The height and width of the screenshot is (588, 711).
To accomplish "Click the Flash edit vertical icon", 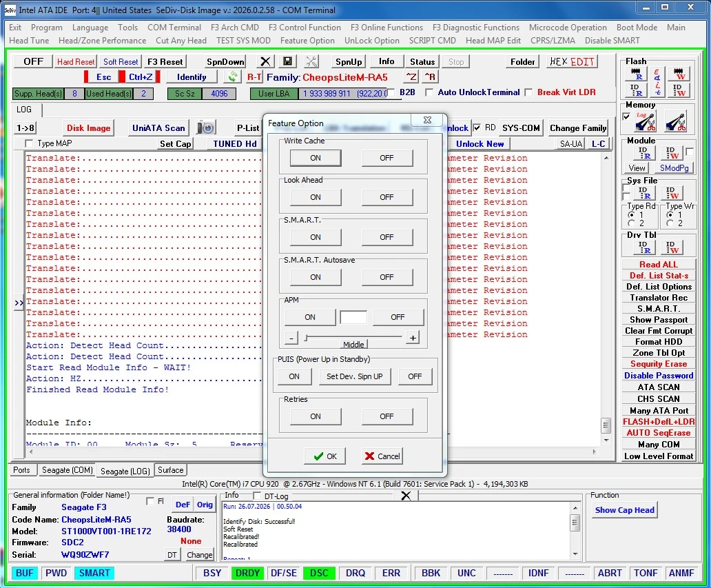I will [x=657, y=81].
